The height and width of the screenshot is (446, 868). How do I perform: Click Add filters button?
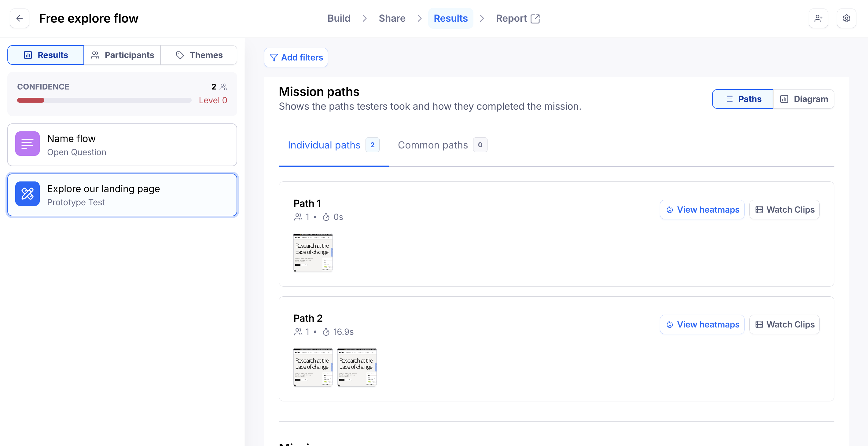pyautogui.click(x=296, y=58)
